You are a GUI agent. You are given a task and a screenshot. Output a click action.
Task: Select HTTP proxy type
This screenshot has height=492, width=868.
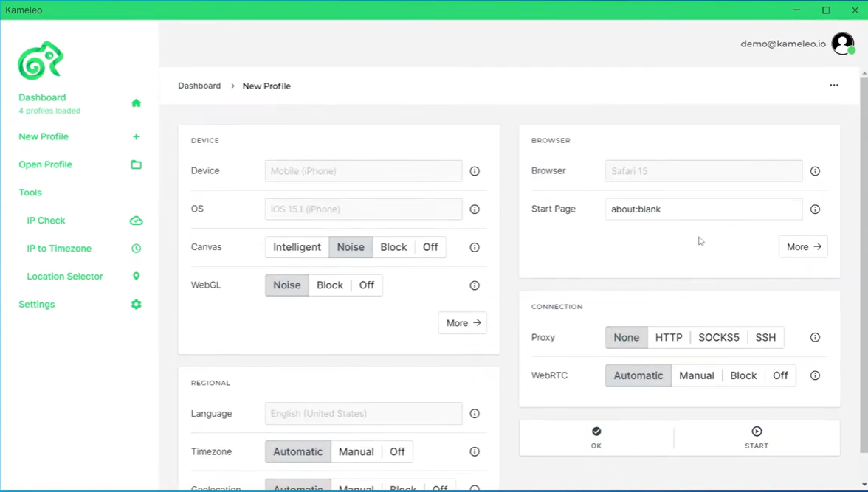pos(669,337)
